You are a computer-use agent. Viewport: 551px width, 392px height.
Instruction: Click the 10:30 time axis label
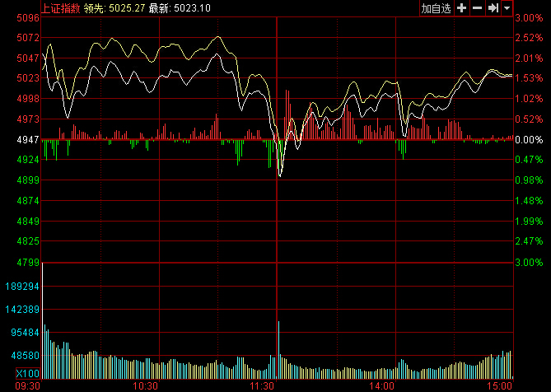(x=145, y=385)
